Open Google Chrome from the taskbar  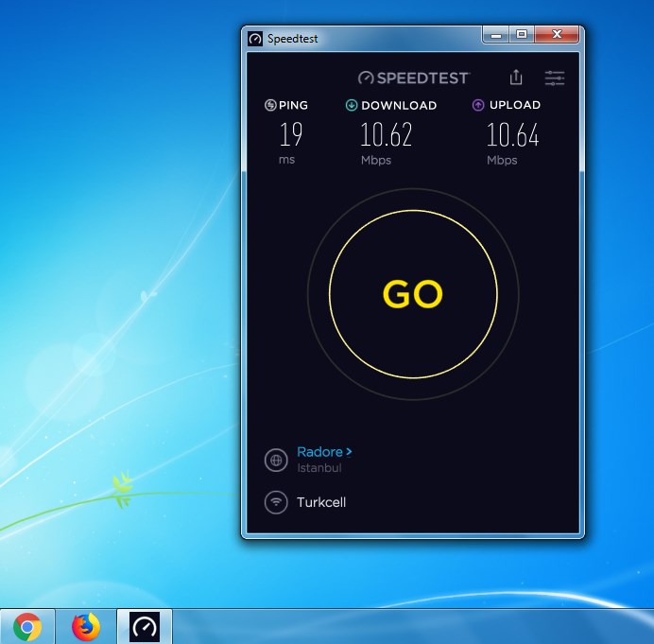click(x=27, y=626)
